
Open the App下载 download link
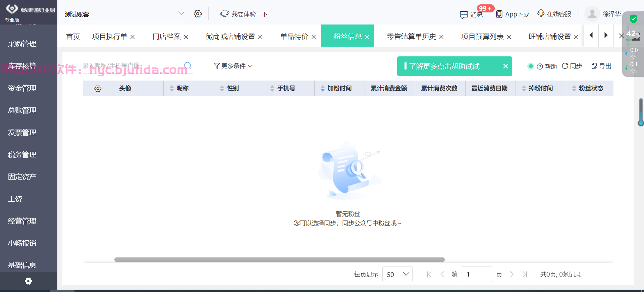click(x=513, y=14)
